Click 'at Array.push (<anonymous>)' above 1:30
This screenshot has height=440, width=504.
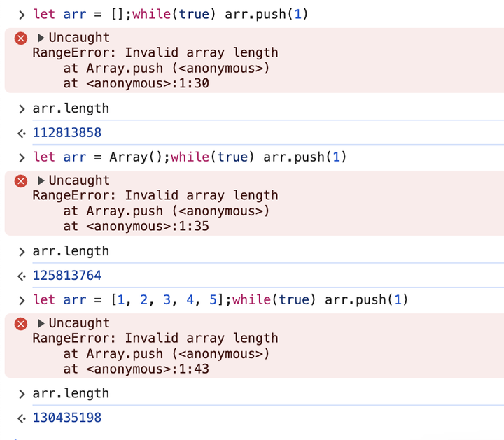166,69
